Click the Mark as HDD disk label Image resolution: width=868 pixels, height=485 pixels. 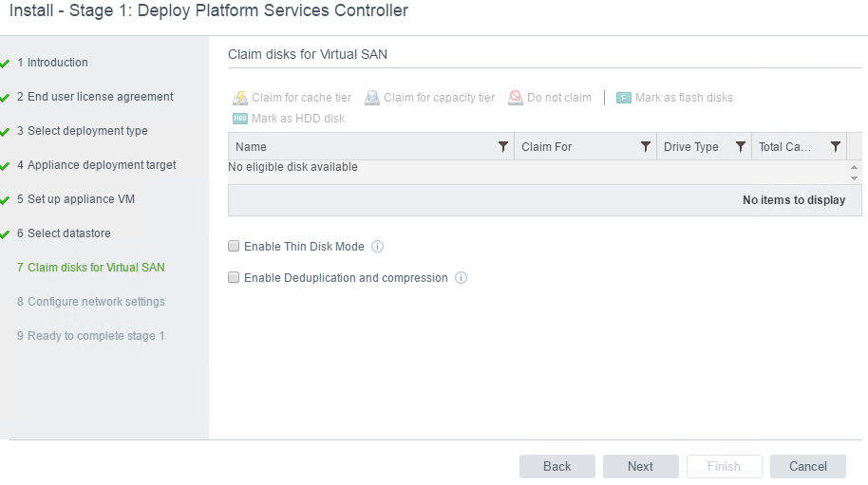click(298, 119)
